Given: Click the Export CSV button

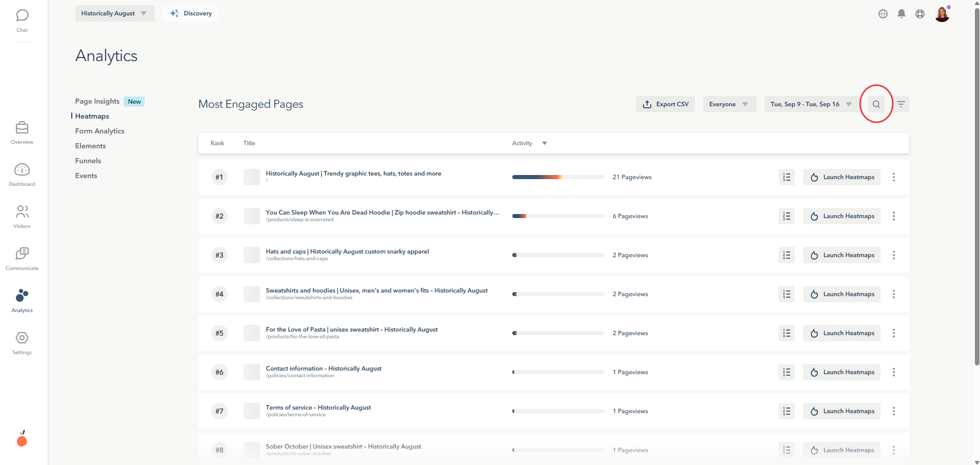Looking at the screenshot, I should (665, 104).
